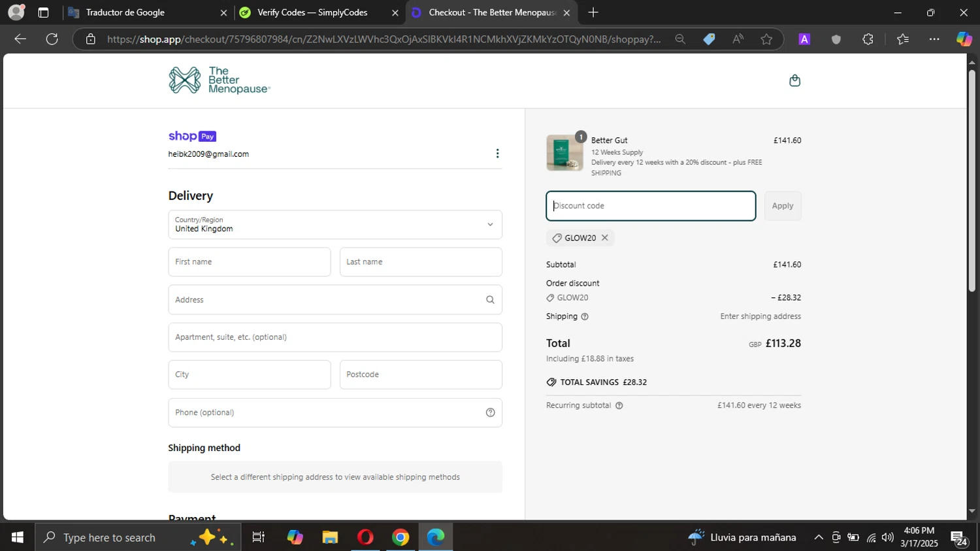
Task: Activate the Read Aloud icon
Action: click(x=738, y=39)
